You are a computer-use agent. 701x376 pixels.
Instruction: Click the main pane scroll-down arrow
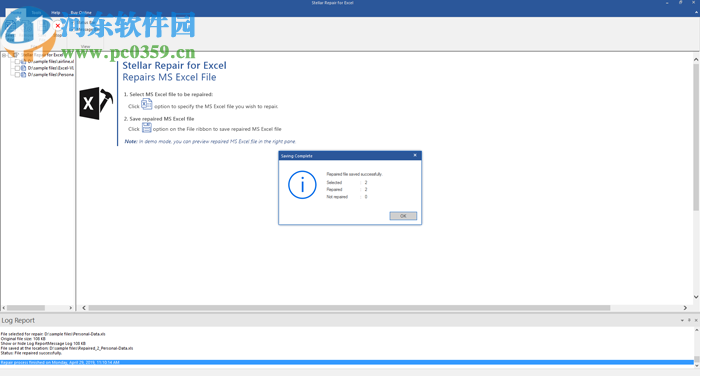pos(696,297)
